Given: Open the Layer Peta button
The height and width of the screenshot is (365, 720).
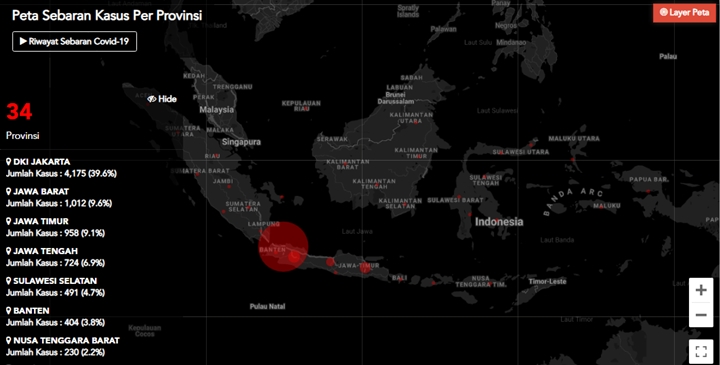Looking at the screenshot, I should coord(684,12).
